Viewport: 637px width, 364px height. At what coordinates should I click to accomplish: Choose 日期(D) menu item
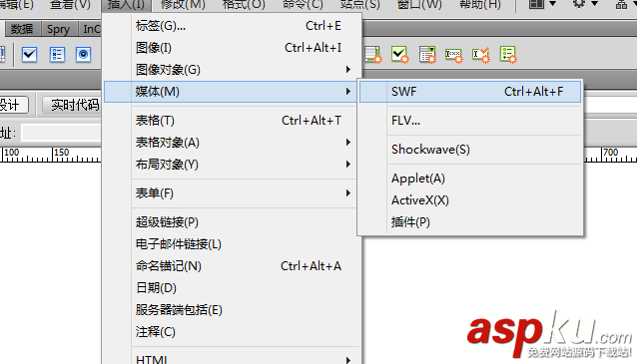233,288
